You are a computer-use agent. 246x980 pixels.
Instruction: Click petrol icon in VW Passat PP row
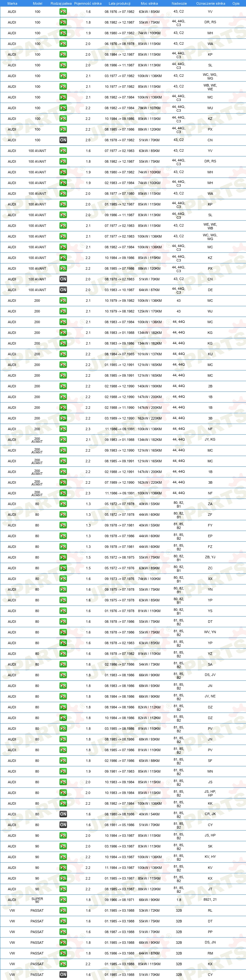point(63,932)
